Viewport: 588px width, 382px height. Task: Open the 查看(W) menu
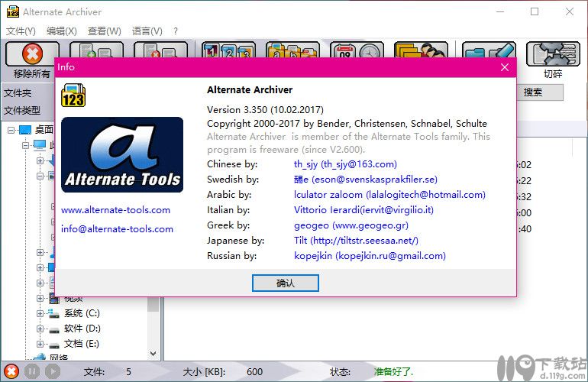pyautogui.click(x=105, y=31)
